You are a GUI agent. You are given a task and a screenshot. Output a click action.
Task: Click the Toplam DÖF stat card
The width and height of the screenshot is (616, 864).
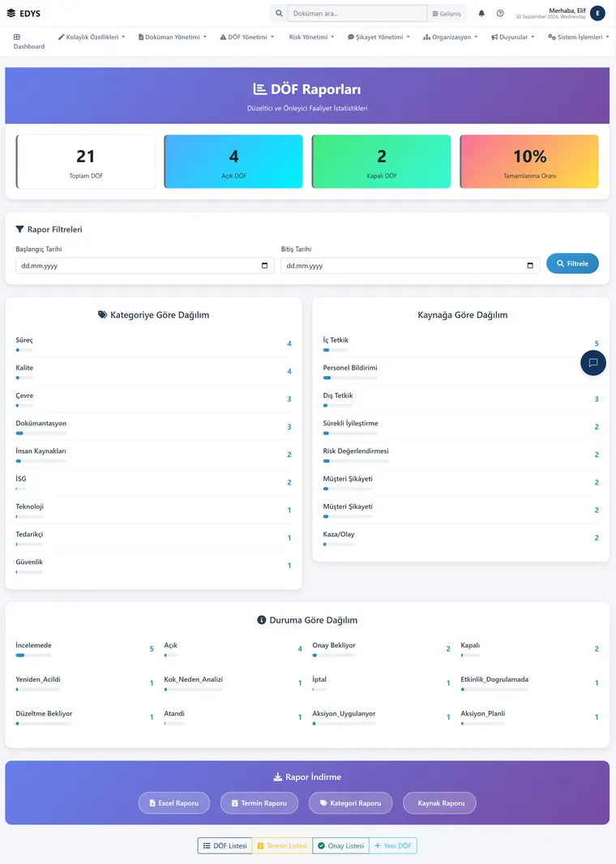pos(86,161)
